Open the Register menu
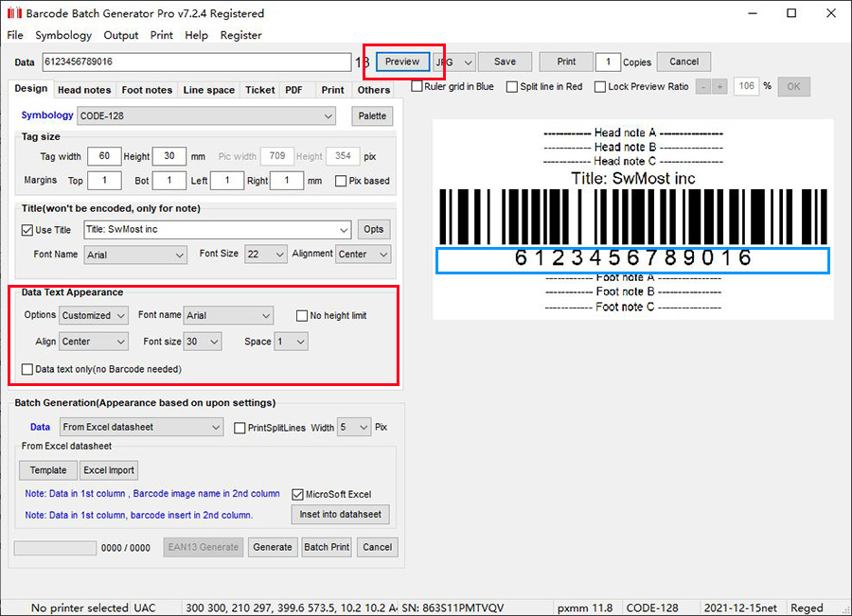Viewport: 852px width, 616px height. coord(240,35)
